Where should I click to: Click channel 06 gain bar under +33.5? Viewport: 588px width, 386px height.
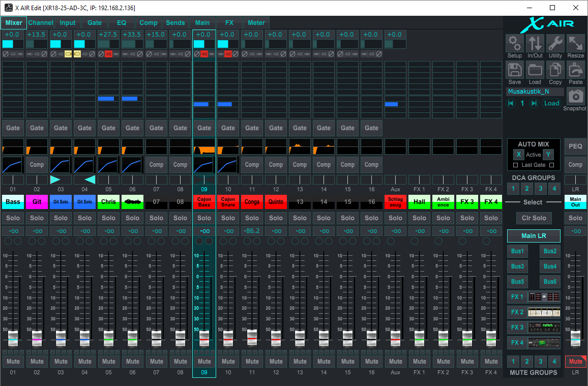click(x=132, y=44)
